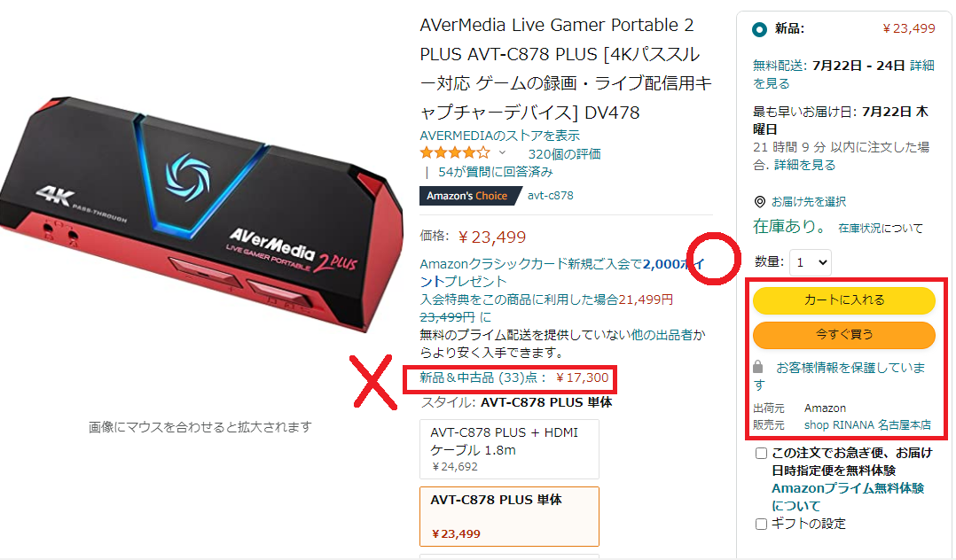Check the ギフトの設定 checkbox
956x560 pixels.
(761, 524)
